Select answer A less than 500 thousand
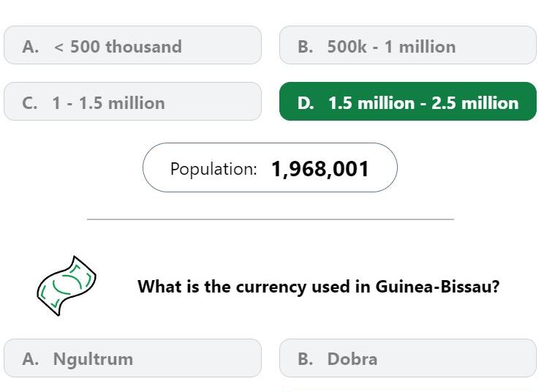 [132, 45]
